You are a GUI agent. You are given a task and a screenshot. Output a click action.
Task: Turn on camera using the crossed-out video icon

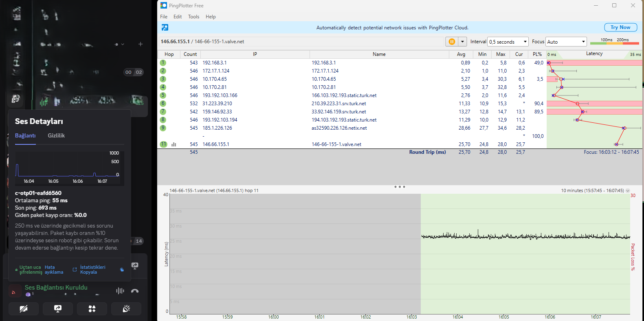tap(24, 309)
